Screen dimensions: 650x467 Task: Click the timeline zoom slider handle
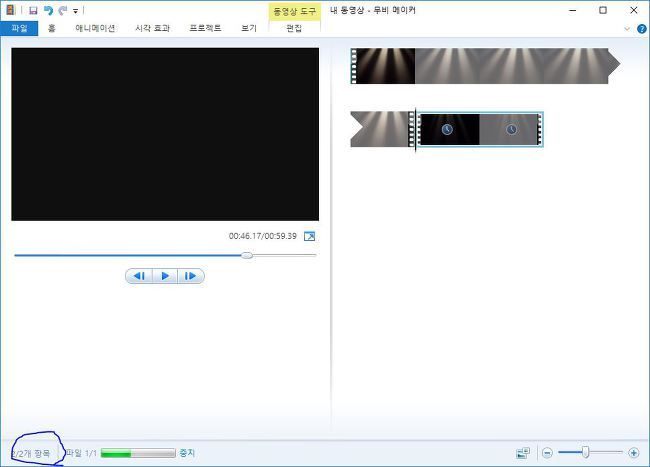585,452
